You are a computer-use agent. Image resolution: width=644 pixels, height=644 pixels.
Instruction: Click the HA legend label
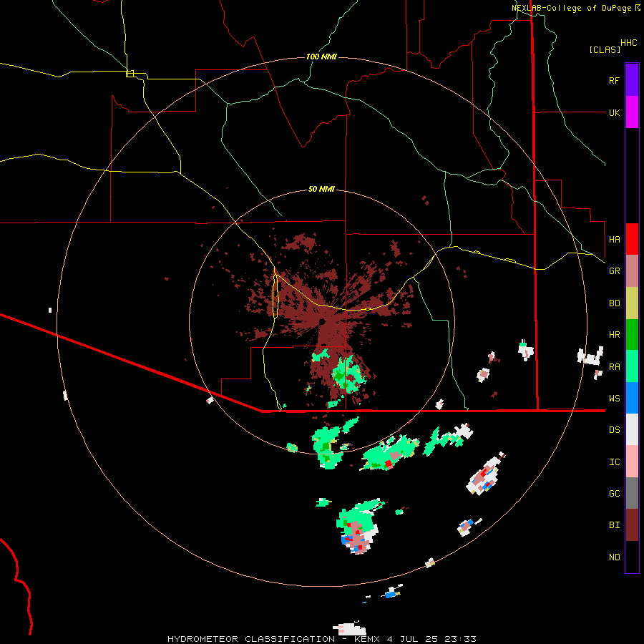(614, 239)
